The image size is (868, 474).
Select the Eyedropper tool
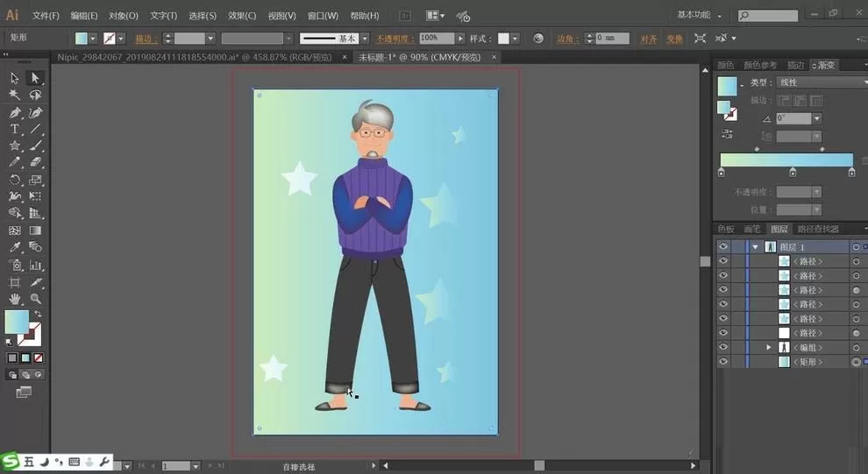click(15, 247)
